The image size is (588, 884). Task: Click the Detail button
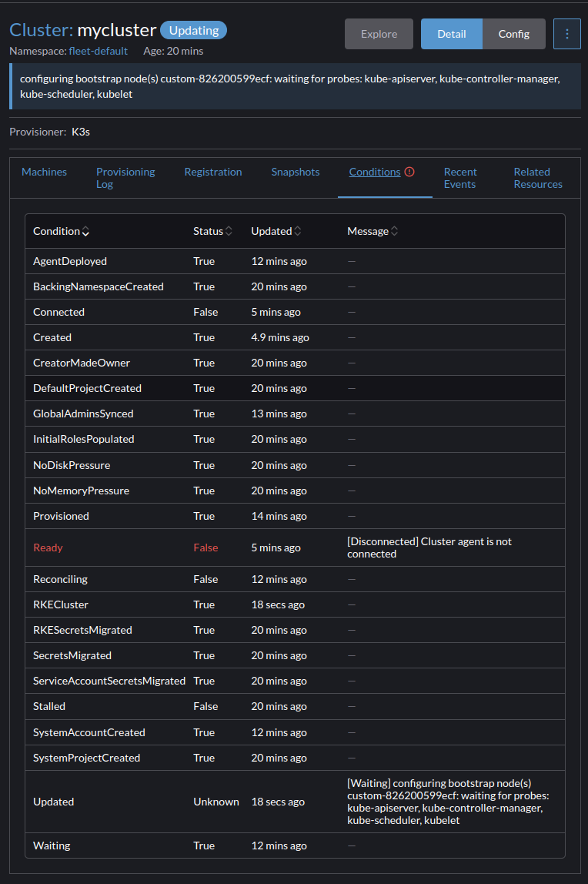click(452, 34)
